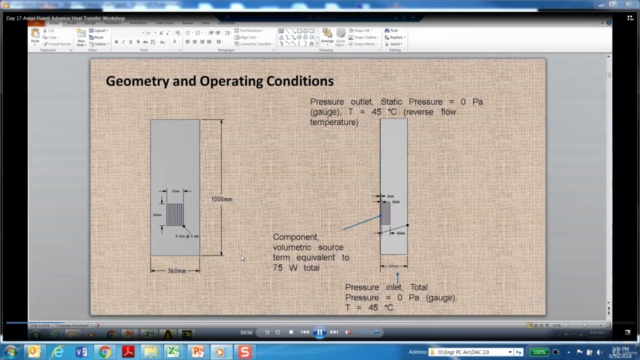This screenshot has height=360, width=640.
Task: Click the slide title Geometry and Operating Conditions
Action: click(x=220, y=81)
